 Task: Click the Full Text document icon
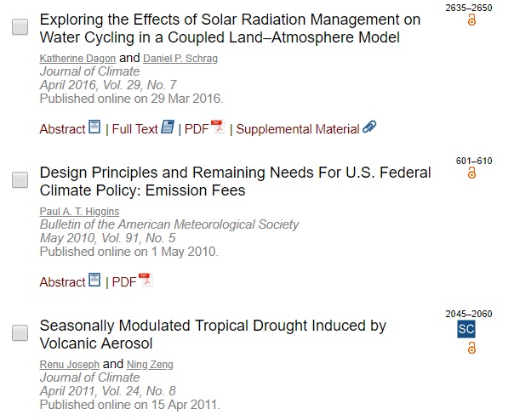click(168, 127)
